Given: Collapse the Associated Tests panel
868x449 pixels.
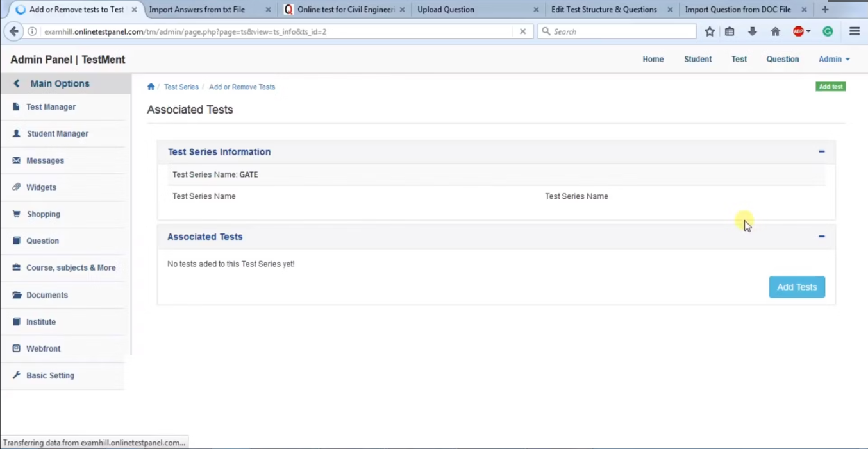Looking at the screenshot, I should click(821, 237).
